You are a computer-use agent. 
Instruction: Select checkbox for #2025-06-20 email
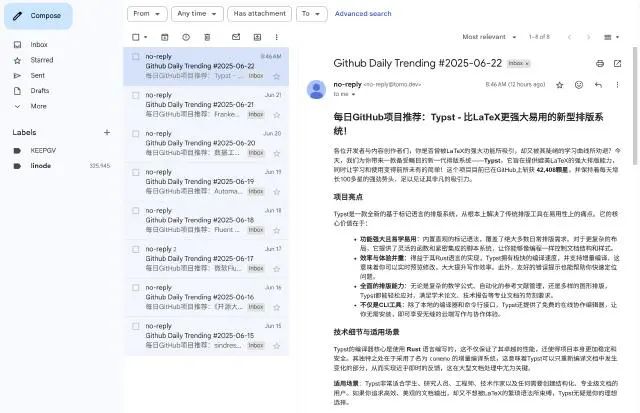tap(136, 134)
